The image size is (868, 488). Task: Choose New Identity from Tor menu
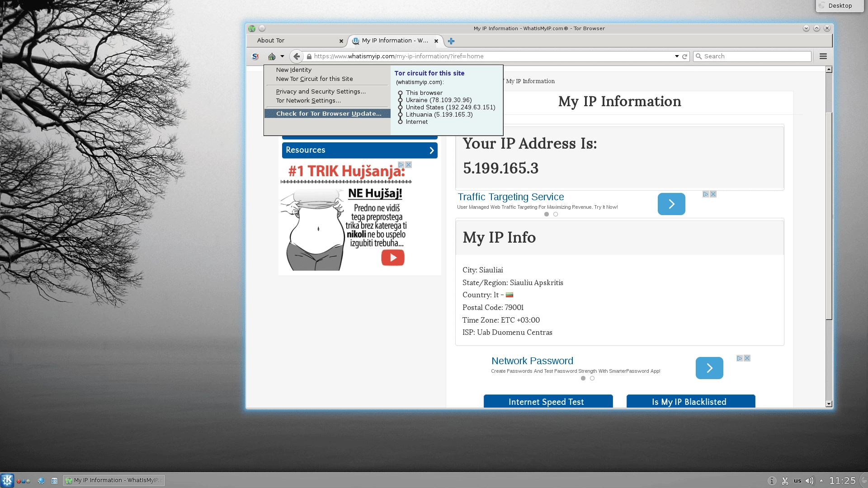tap(294, 70)
